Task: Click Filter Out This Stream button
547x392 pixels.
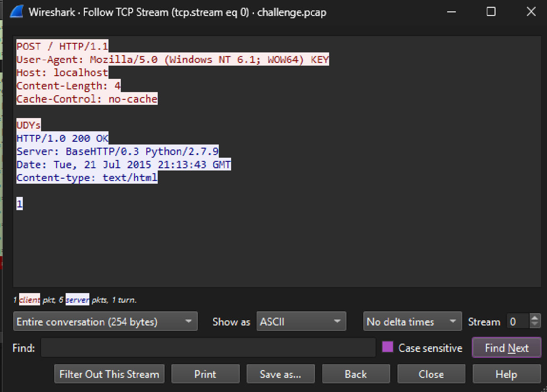Action: [109, 374]
